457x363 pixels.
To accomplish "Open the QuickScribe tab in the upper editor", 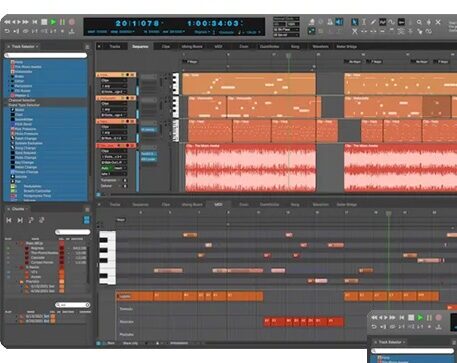I will (x=269, y=46).
